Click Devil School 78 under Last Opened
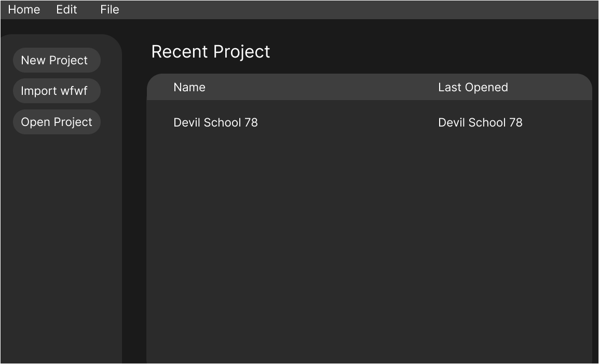The height and width of the screenshot is (364, 599). 480,122
